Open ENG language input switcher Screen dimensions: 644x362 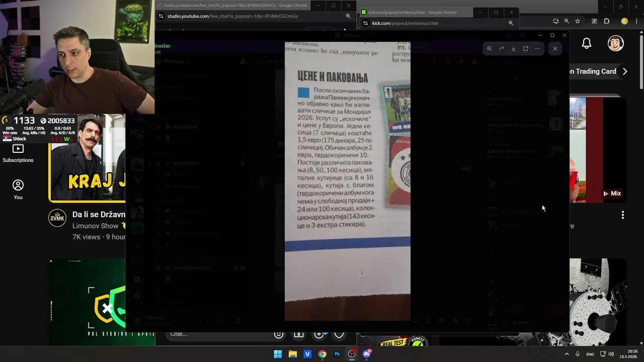tap(590, 354)
